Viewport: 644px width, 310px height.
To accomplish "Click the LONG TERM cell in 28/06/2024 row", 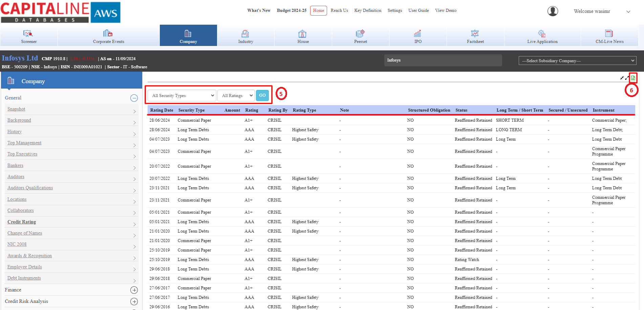I will tap(509, 130).
